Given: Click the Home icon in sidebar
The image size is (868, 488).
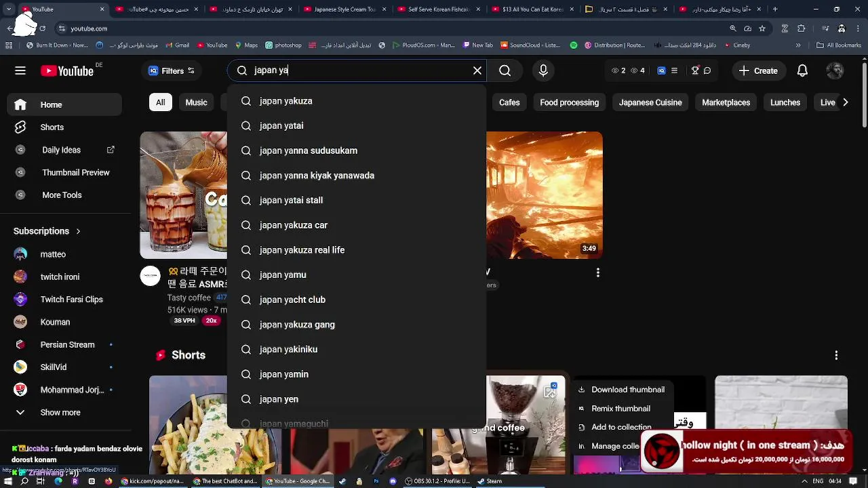Looking at the screenshot, I should [20, 104].
